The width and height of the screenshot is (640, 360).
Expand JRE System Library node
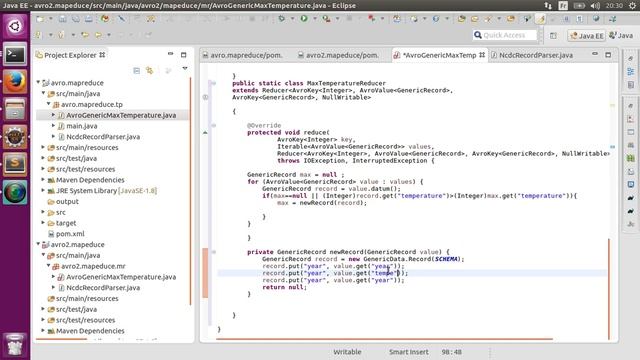[x=43, y=190]
